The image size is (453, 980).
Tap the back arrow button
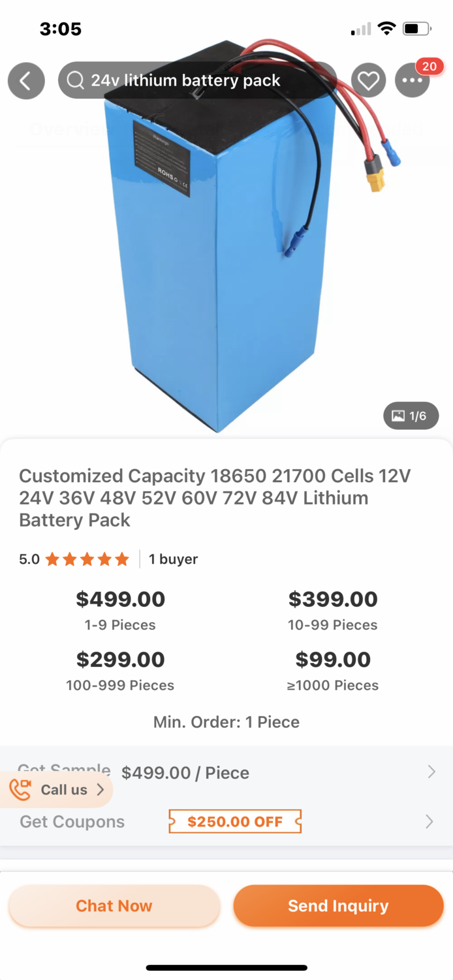coord(26,81)
